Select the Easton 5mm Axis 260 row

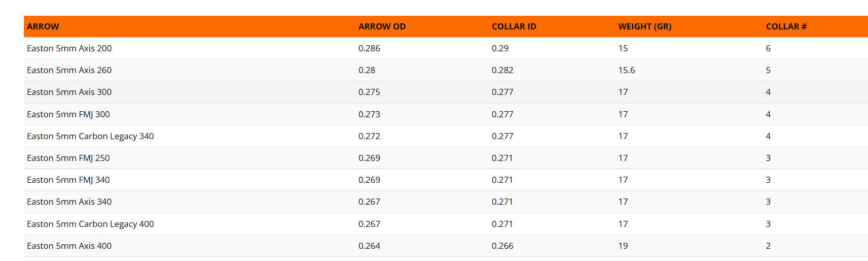click(x=446, y=70)
